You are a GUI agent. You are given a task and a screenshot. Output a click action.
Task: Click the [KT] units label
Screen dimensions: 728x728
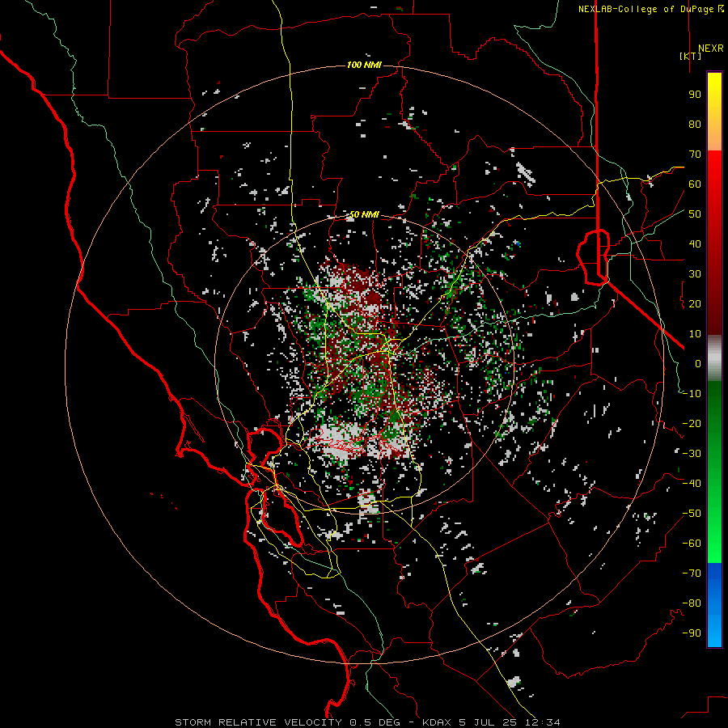coord(690,56)
